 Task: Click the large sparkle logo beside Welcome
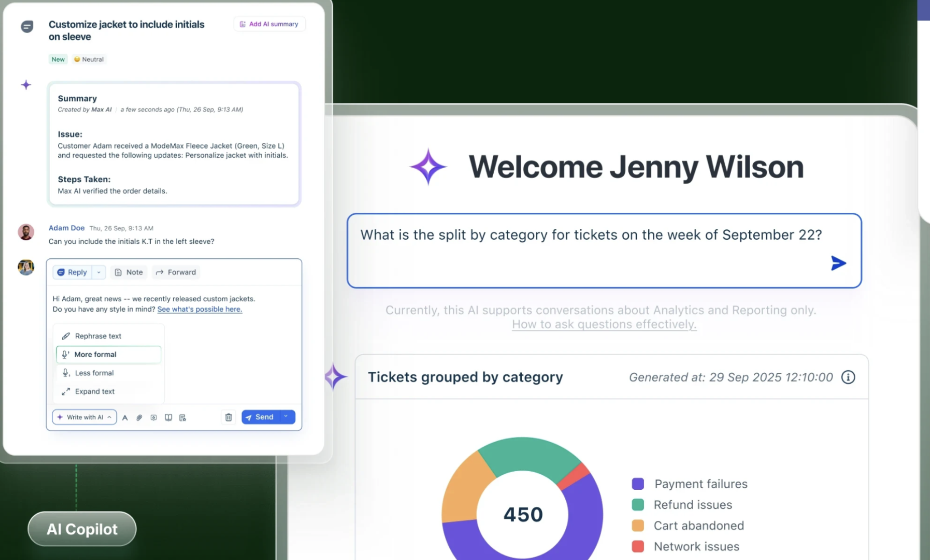click(x=428, y=167)
